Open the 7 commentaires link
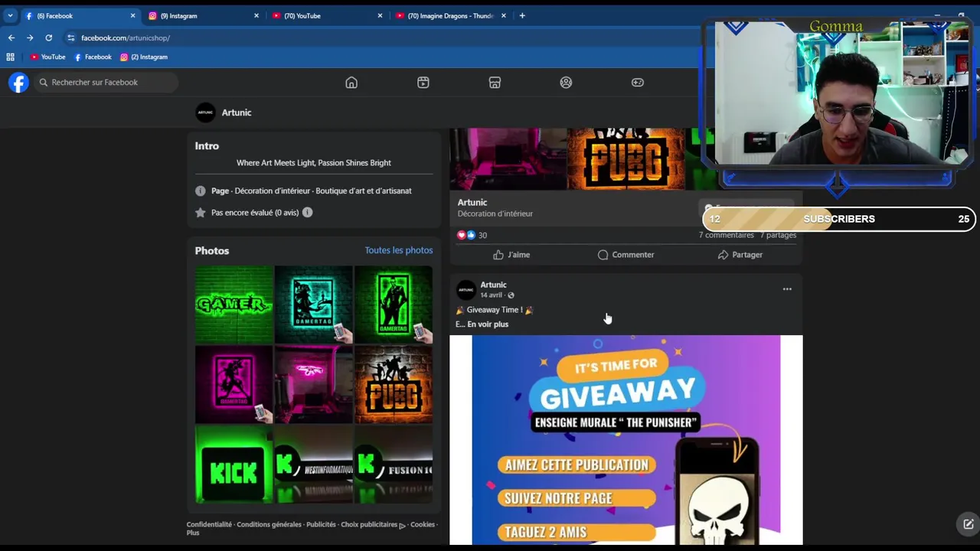 click(726, 235)
